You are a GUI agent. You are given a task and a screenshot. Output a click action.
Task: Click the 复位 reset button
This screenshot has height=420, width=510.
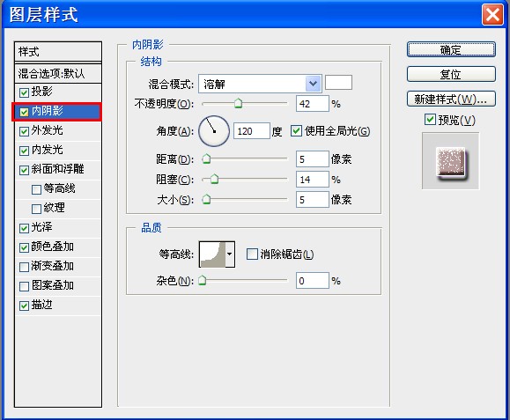tap(451, 74)
